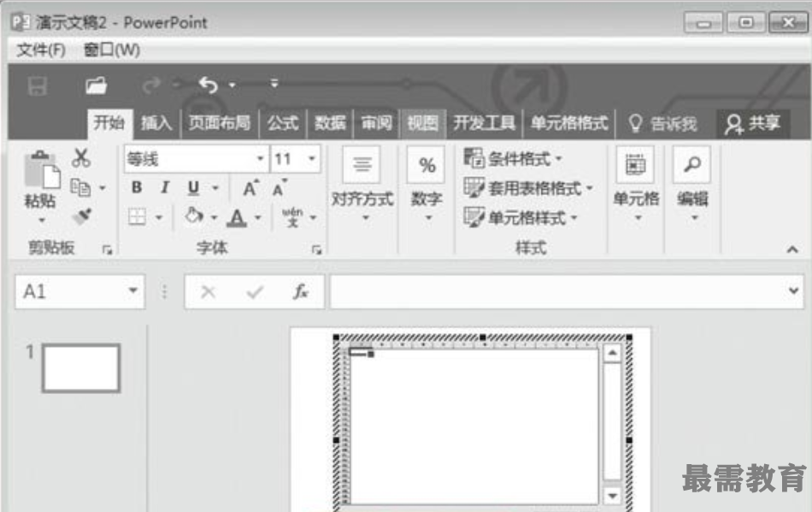
Task: Switch to the 页面布局 tab
Action: (x=219, y=123)
